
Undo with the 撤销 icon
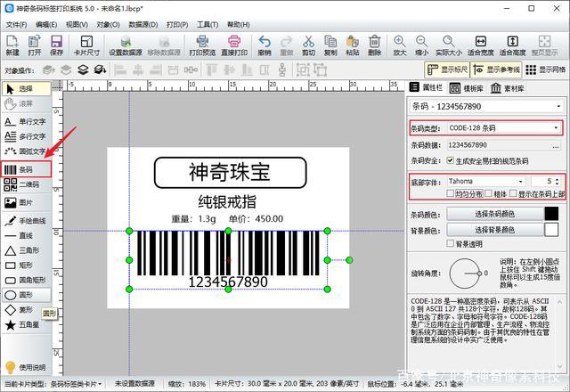265,45
